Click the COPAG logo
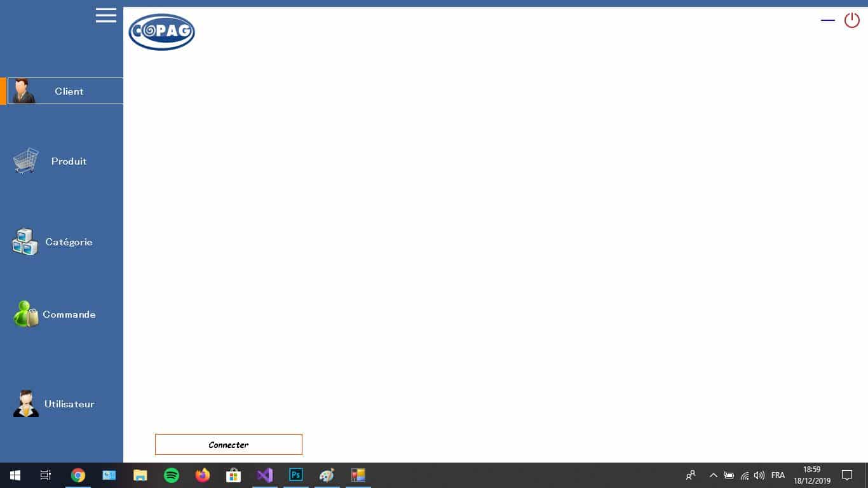 pos(161,32)
